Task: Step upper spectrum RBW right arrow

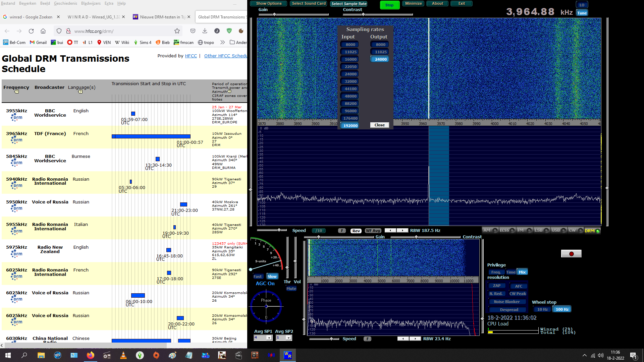Action: coord(402,231)
